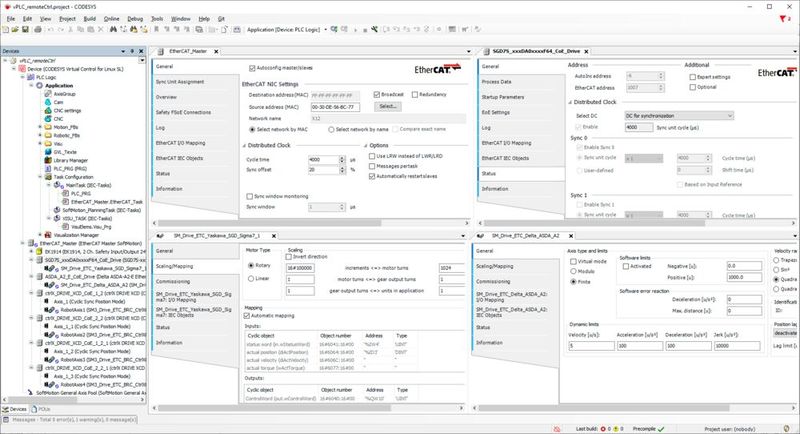Screen dimensions: 800x434
Task: Click the PLC_PRG program icon in tree
Action: 48,168
